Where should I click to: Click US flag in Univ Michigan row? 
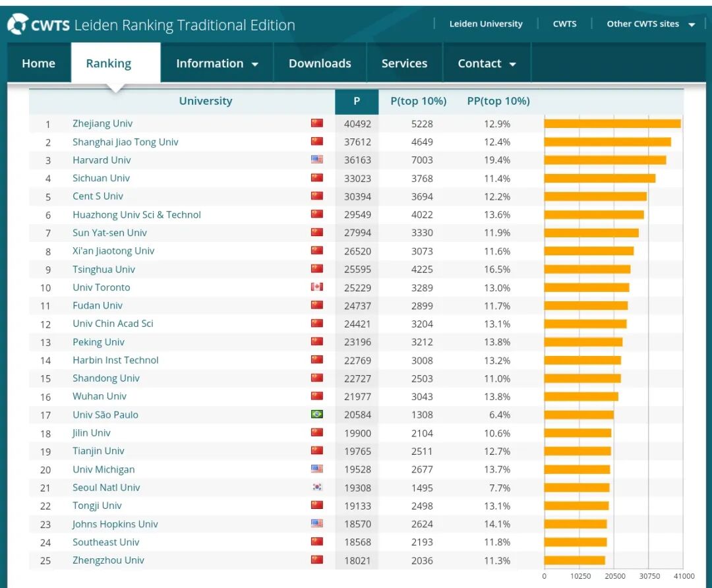[317, 469]
